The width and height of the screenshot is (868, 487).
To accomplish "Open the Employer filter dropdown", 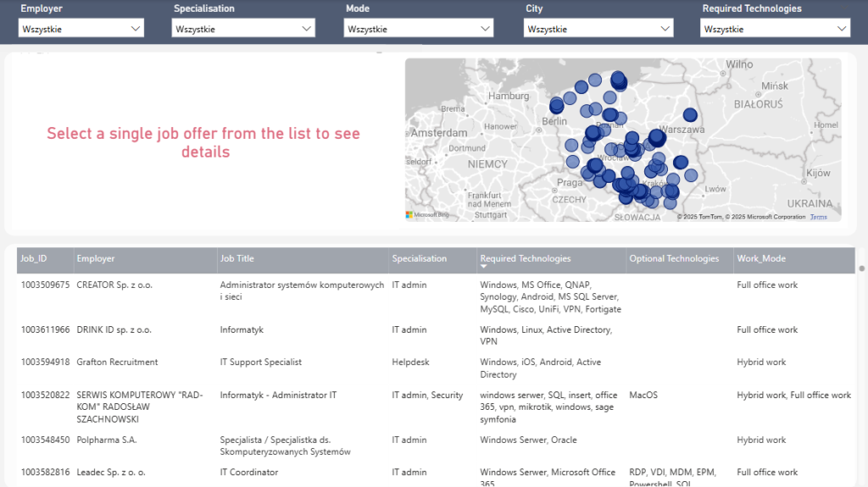I will tap(81, 29).
